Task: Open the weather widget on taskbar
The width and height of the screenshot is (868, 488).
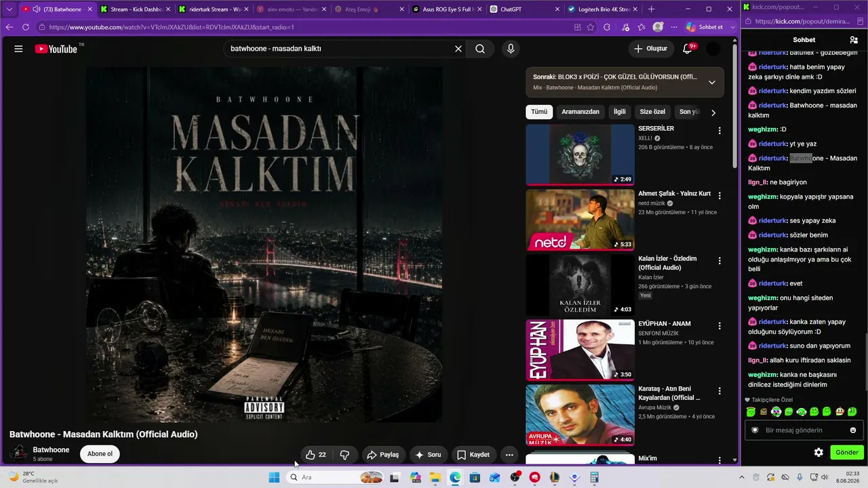Action: pos(33,477)
